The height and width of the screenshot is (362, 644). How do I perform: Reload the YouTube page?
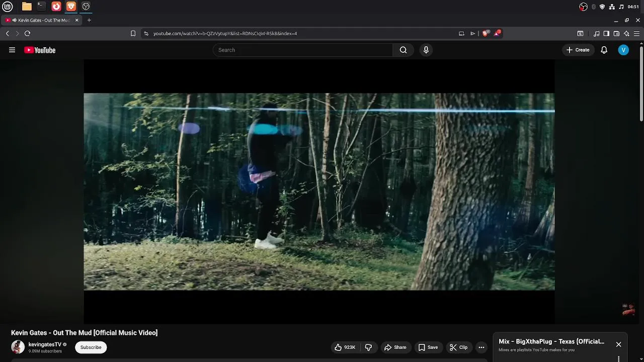27,33
